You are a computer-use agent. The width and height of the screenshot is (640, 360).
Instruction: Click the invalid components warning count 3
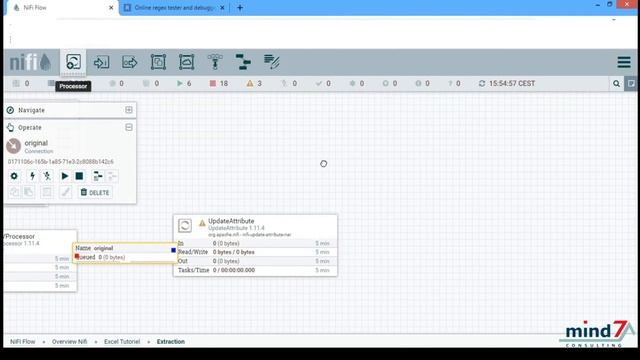click(254, 83)
